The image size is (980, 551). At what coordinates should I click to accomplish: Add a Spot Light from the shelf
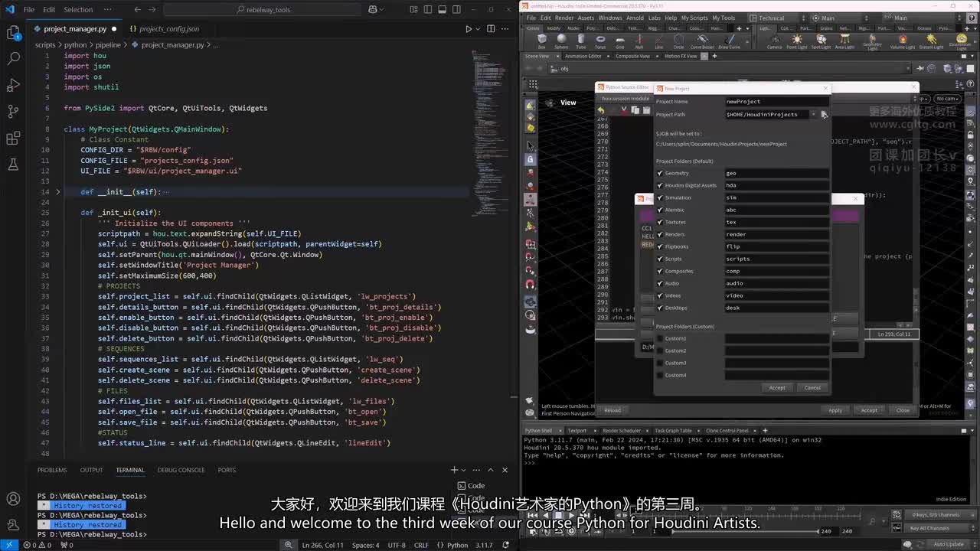click(821, 41)
